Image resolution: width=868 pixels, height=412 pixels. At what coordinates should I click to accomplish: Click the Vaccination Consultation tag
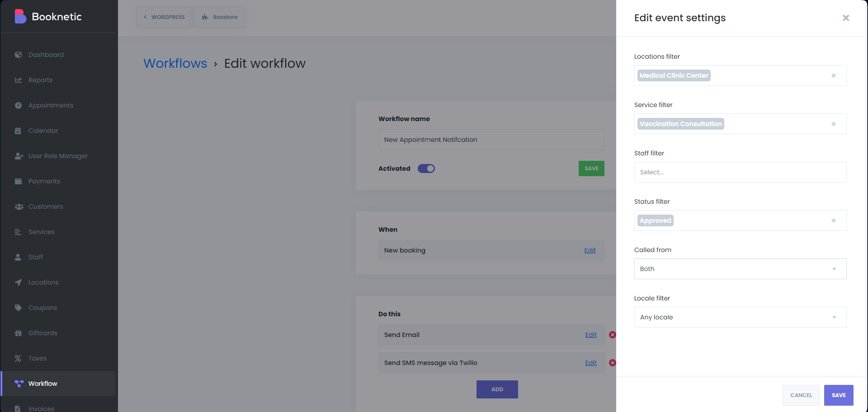(680, 124)
